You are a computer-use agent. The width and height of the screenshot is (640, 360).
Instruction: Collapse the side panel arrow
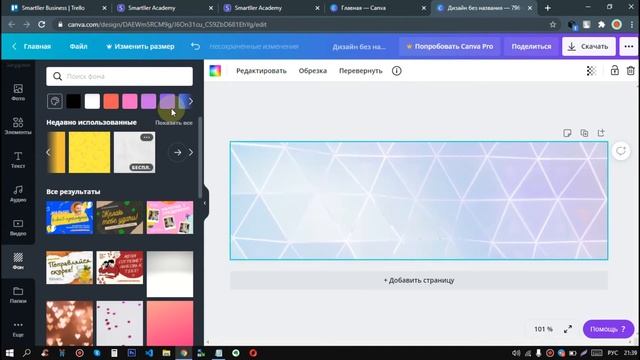205,203
